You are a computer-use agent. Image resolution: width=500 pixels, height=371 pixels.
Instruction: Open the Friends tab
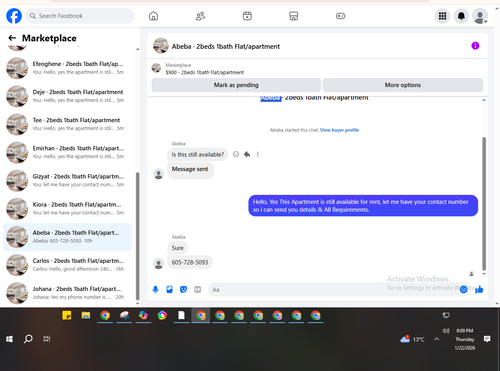(x=200, y=16)
